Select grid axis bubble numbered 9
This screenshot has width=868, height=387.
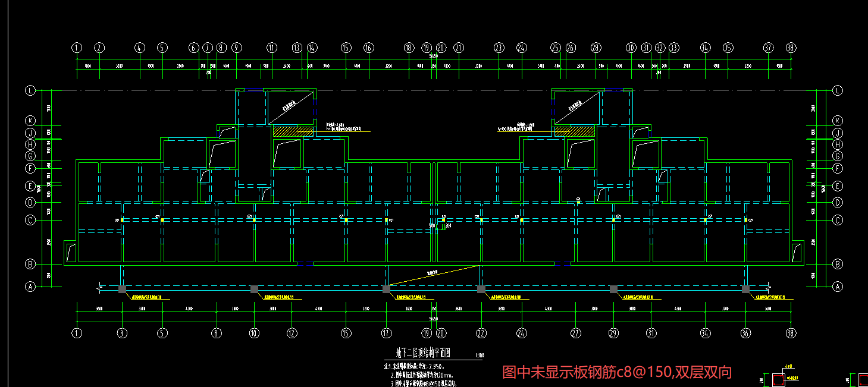237,48
